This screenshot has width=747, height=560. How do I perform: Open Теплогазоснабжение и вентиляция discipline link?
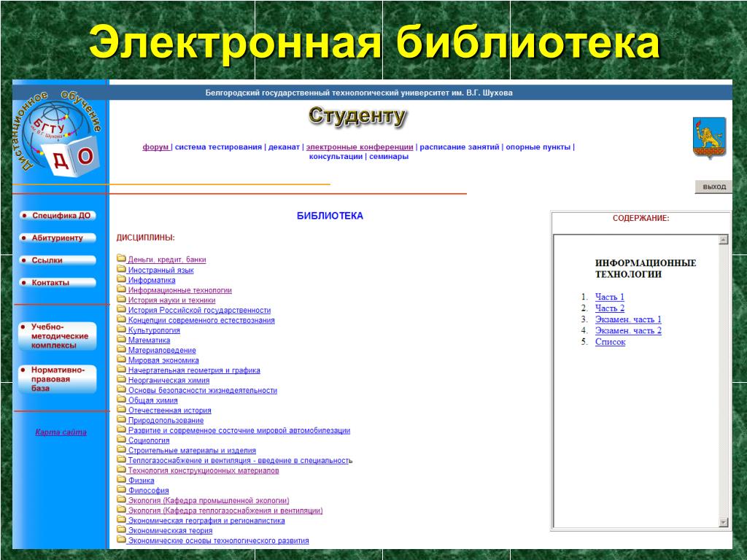[x=240, y=461]
